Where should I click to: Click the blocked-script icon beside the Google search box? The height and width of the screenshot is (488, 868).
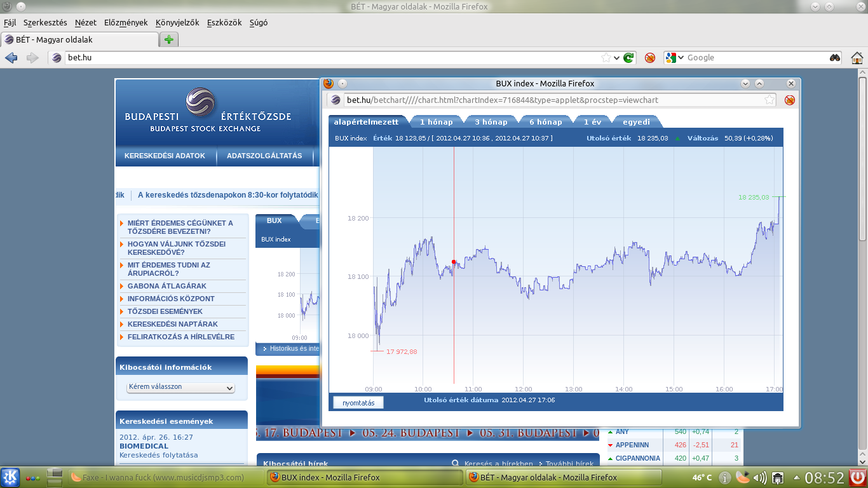[650, 58]
